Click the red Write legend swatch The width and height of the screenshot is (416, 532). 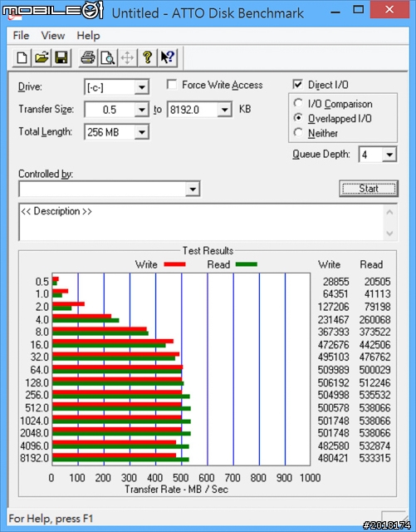point(174,264)
